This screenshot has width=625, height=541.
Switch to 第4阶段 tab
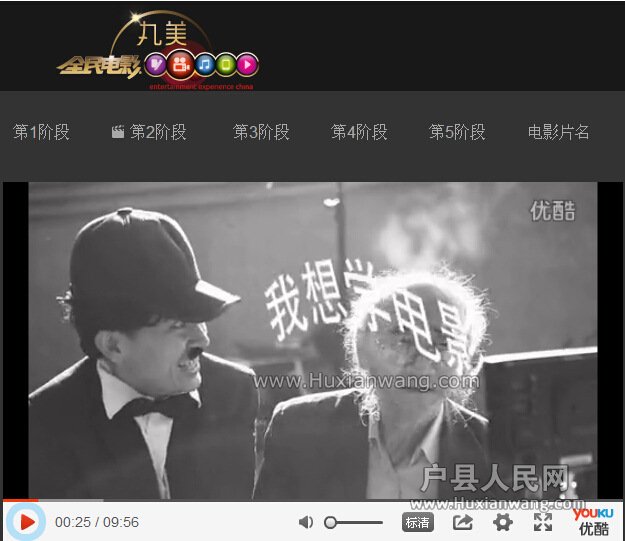click(359, 132)
